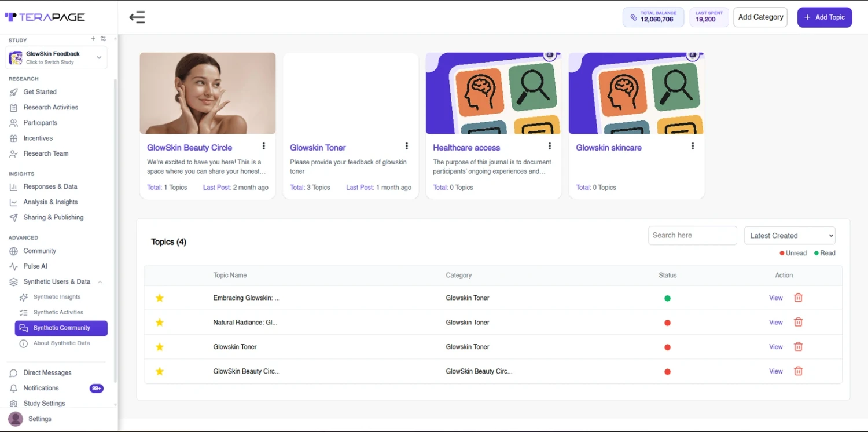Click the Last Spent 19,200 indicator
This screenshot has width=868, height=432.
pos(709,17)
